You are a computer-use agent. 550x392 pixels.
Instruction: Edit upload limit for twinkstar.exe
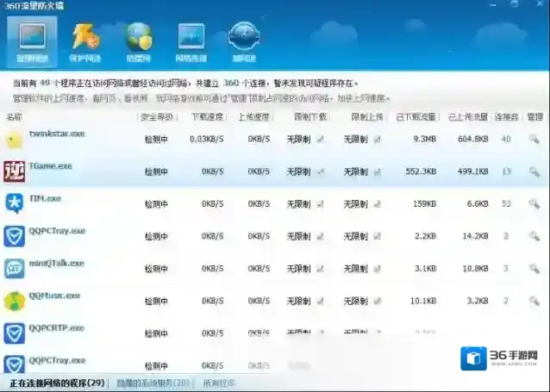pyautogui.click(x=377, y=140)
